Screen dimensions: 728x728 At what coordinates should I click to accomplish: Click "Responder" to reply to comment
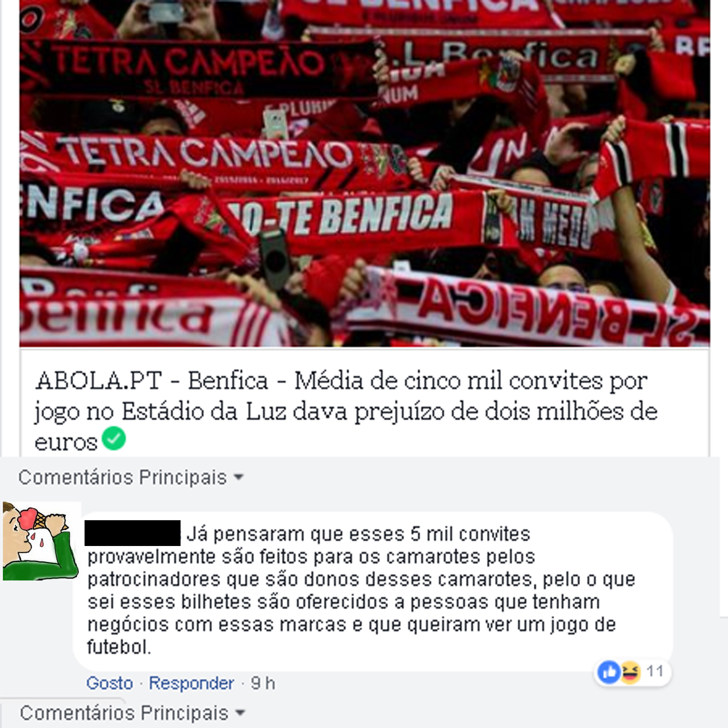click(x=191, y=683)
